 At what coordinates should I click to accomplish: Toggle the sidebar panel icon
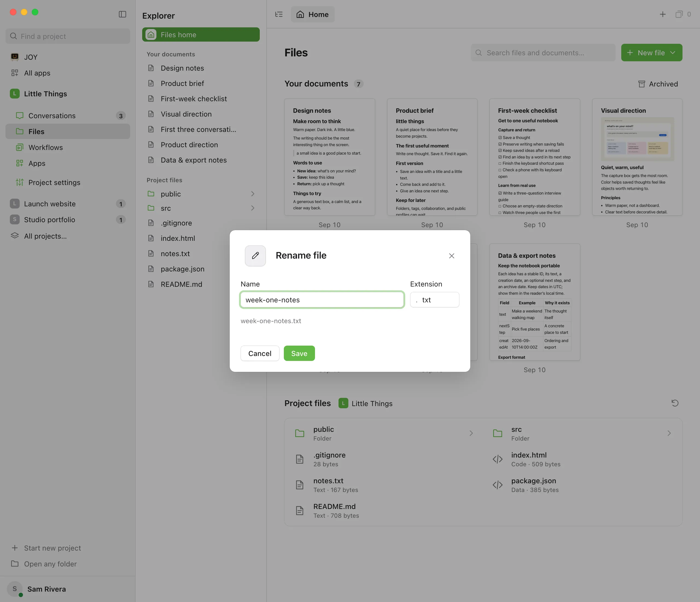pyautogui.click(x=122, y=14)
